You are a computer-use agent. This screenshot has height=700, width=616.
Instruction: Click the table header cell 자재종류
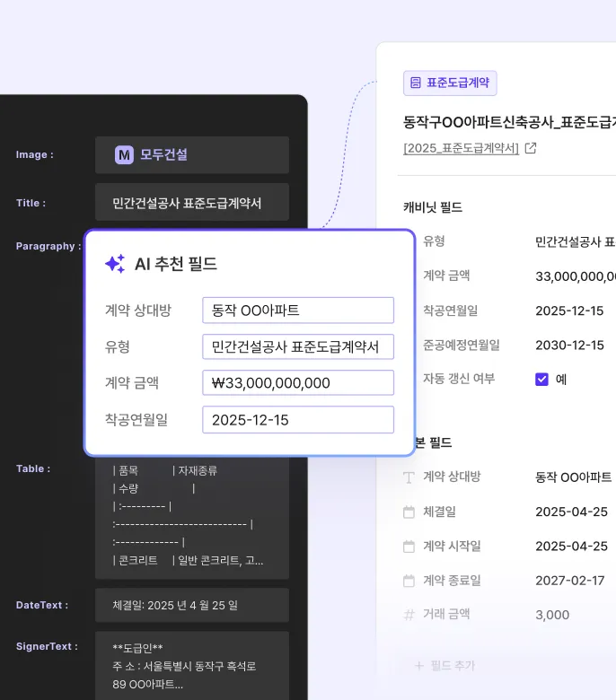click(198, 470)
